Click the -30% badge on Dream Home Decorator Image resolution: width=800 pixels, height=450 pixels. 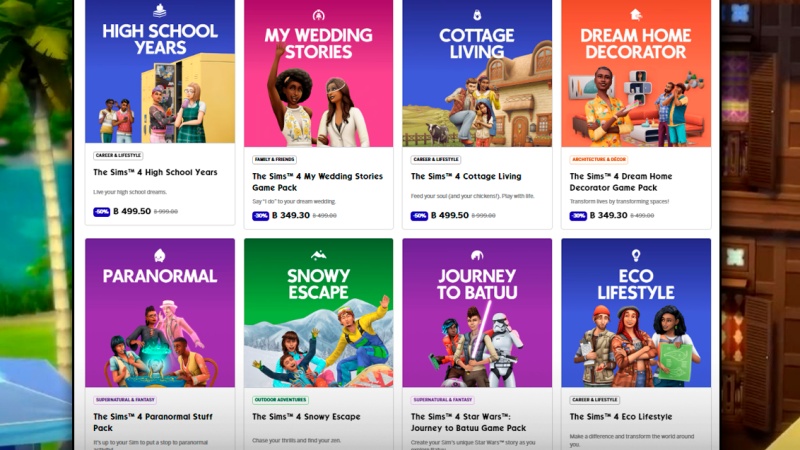(x=578, y=216)
